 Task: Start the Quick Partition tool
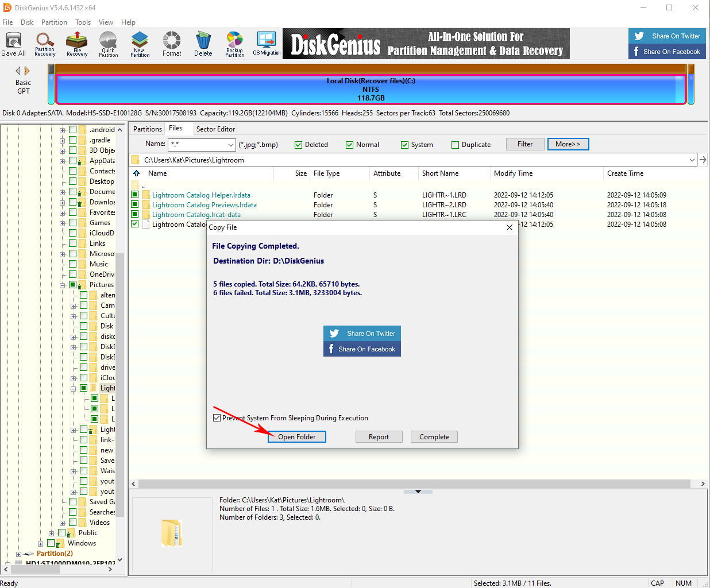click(108, 44)
